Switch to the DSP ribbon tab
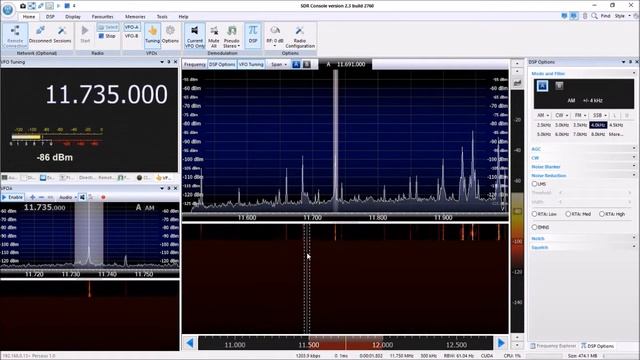 [50, 17]
